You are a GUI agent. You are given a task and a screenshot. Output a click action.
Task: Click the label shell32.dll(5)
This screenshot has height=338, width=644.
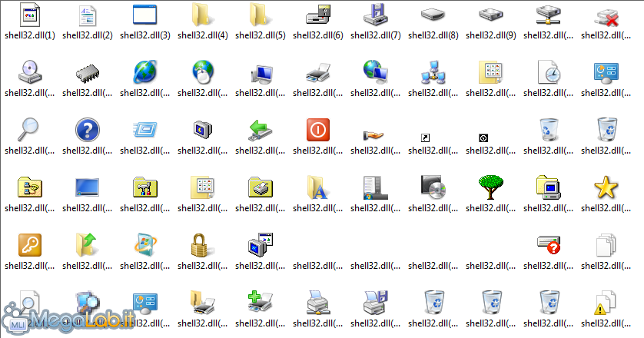coord(261,35)
